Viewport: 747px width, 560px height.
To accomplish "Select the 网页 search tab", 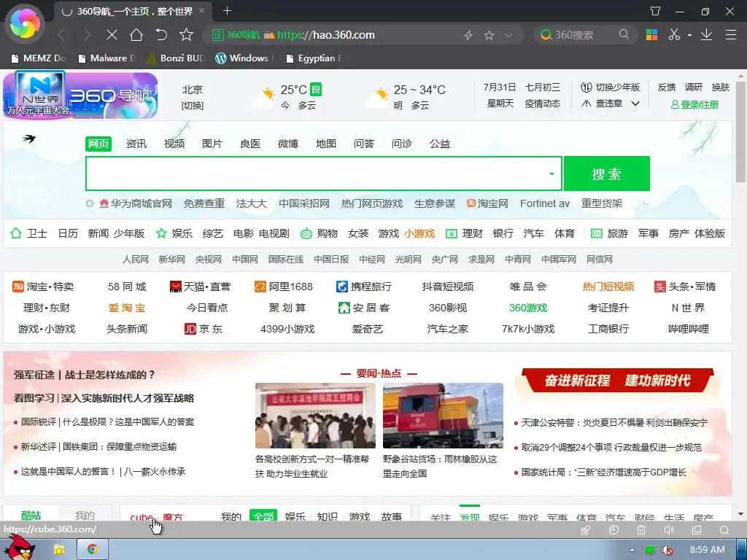I will (x=98, y=144).
